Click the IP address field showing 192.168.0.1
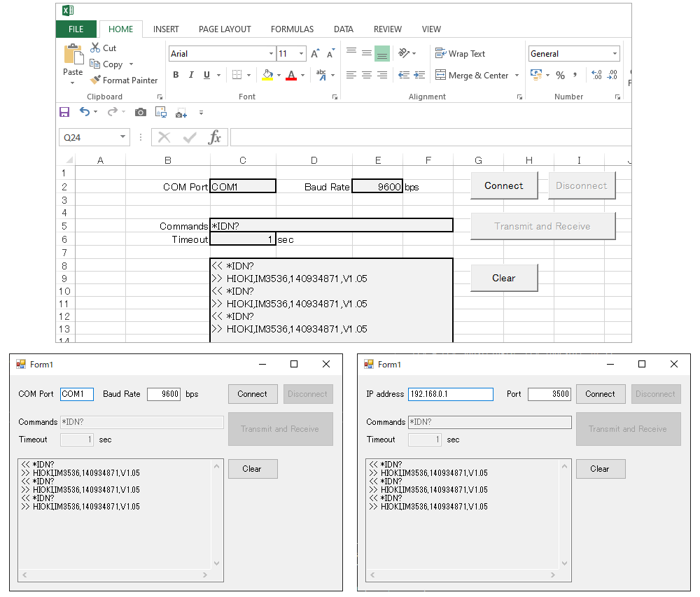The width and height of the screenshot is (700, 597). 451,394
